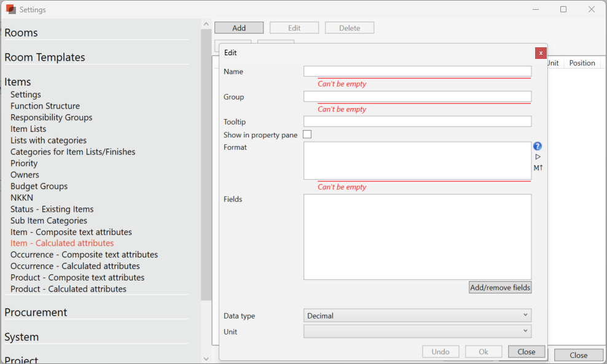The height and width of the screenshot is (364, 607).
Task: Click the app logo in title bar
Action: pos(10,9)
